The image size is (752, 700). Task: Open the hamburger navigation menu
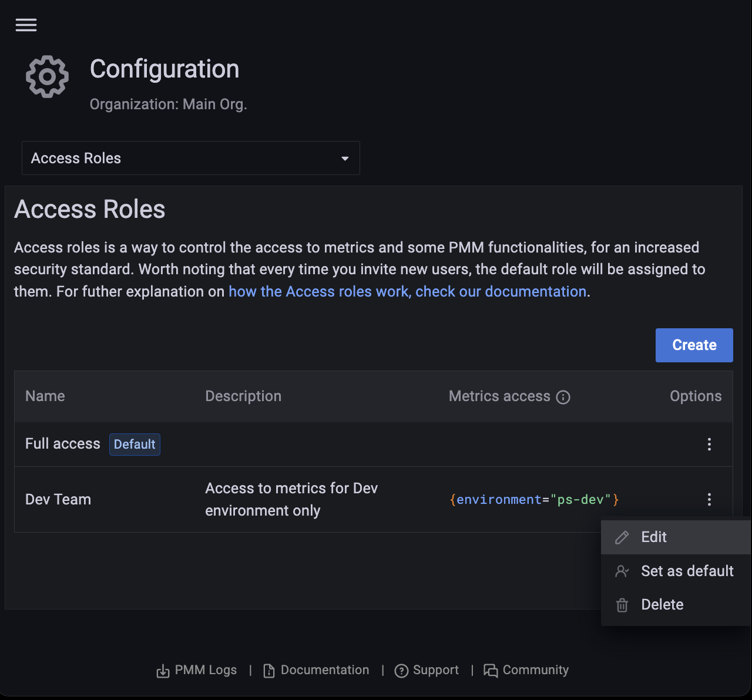[26, 25]
